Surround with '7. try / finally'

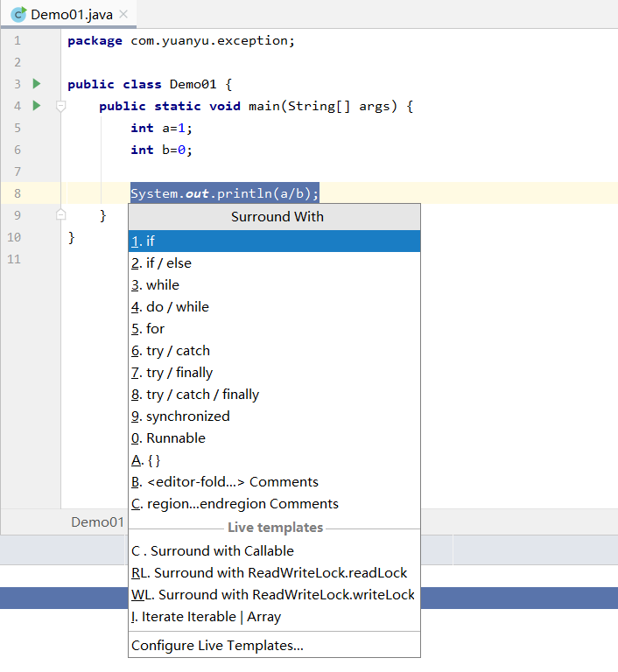point(275,373)
